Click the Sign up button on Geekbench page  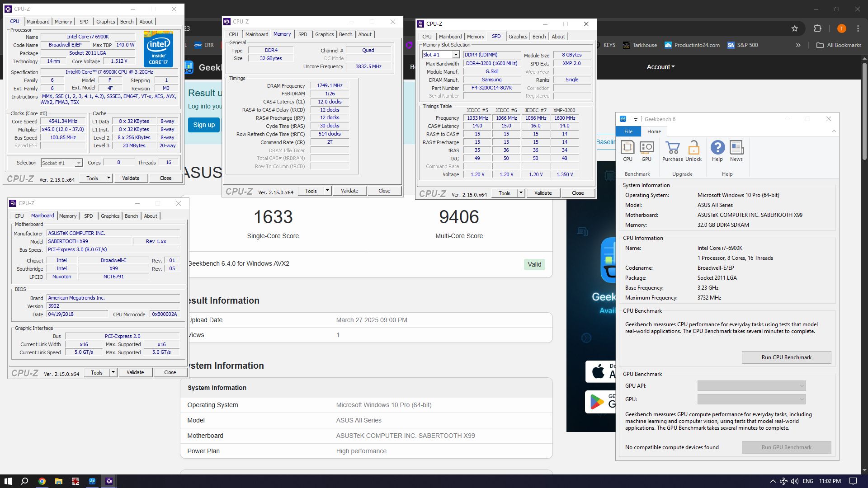coord(204,125)
